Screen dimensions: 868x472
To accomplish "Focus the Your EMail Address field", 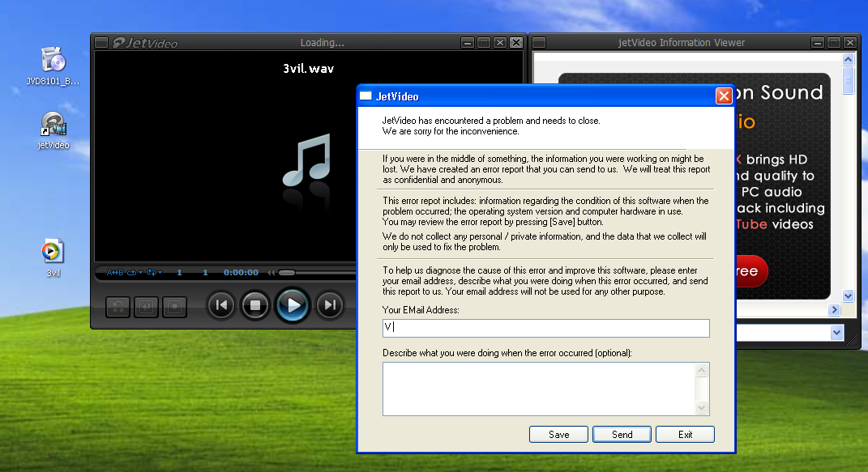I will [x=545, y=328].
